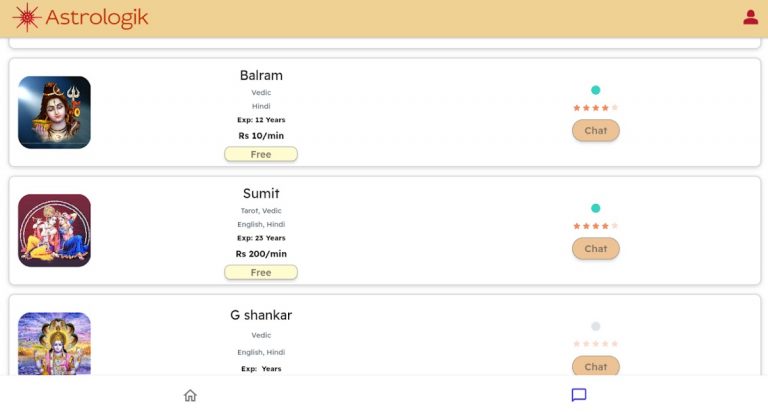Click G shankar's grey offline status dot
The width and height of the screenshot is (768, 412).
pyautogui.click(x=596, y=326)
